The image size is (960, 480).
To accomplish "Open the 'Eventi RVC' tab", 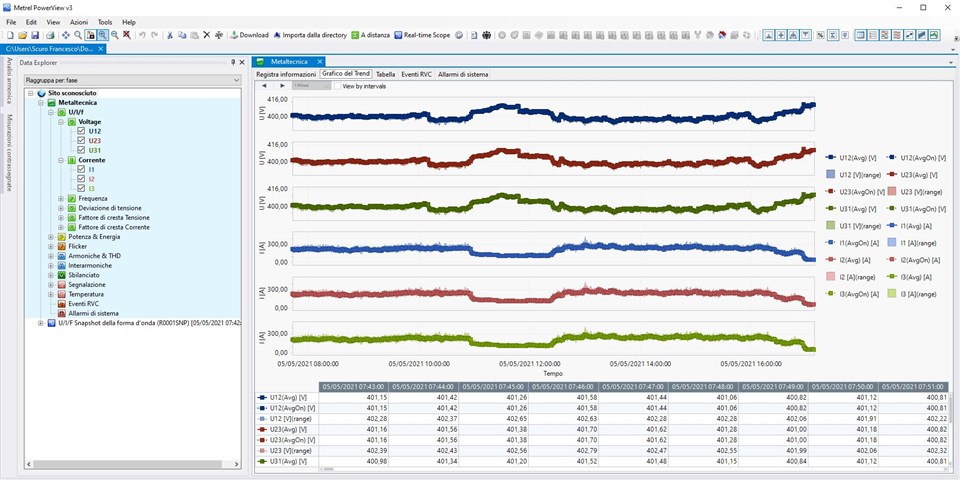I will point(416,74).
